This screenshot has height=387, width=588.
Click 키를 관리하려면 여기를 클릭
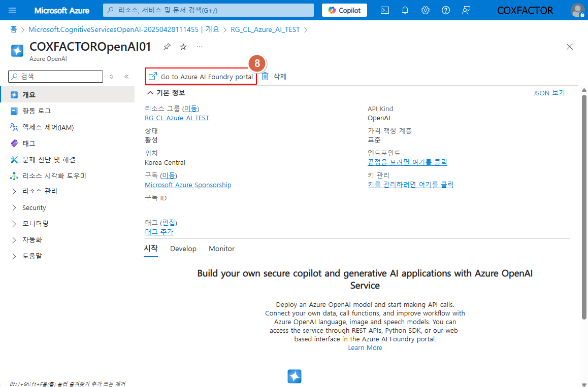411,184
